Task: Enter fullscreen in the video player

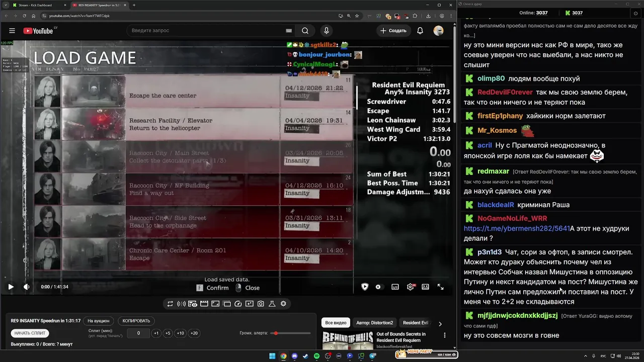Action: pos(440,287)
